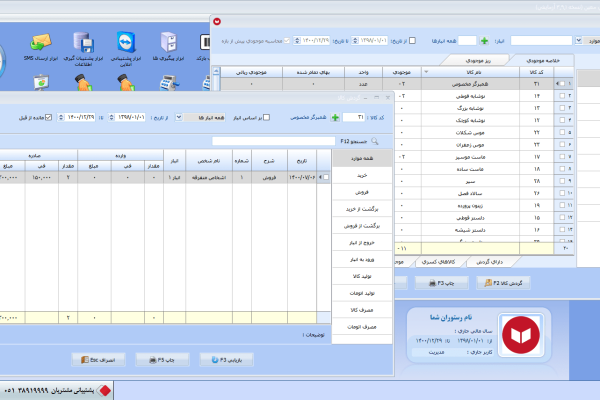
Task: Click the to-date spinner in turnover window
Action: [x=60, y=117]
